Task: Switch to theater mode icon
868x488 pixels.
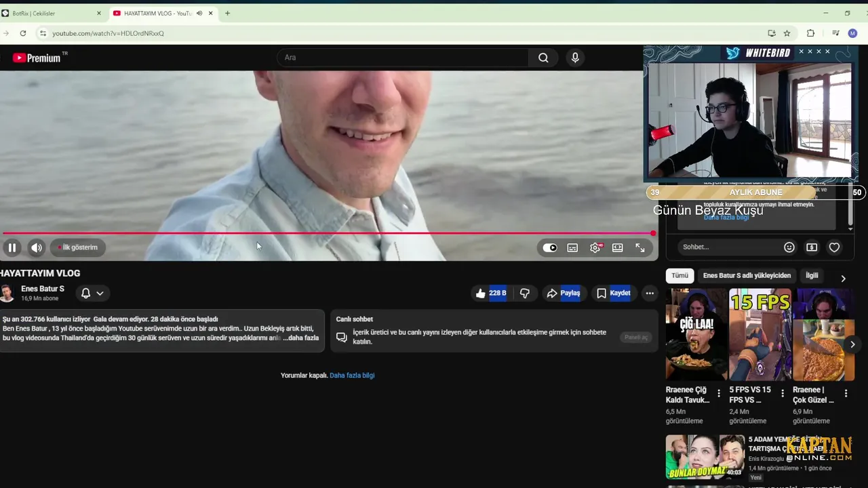Action: 617,248
